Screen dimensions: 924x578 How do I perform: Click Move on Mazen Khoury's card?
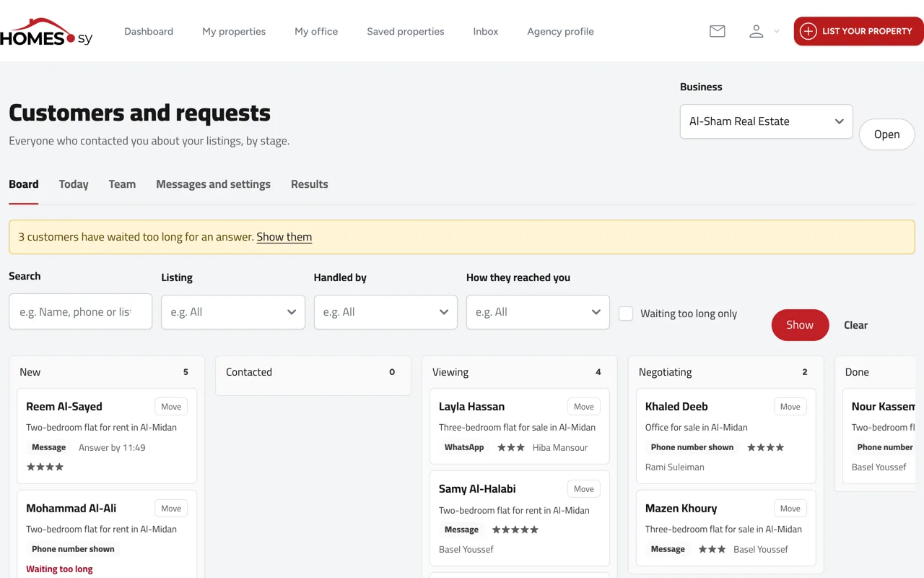click(x=790, y=509)
